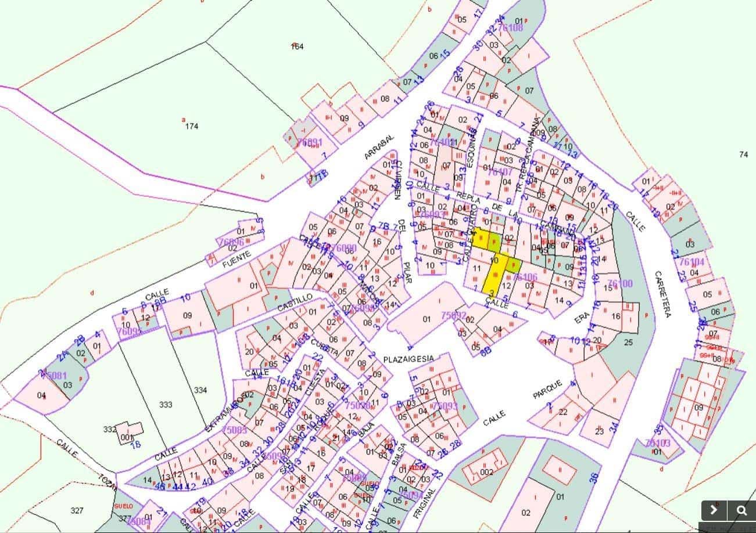Image resolution: width=756 pixels, height=533 pixels.
Task: Select block code 76103
Action: tap(657, 442)
